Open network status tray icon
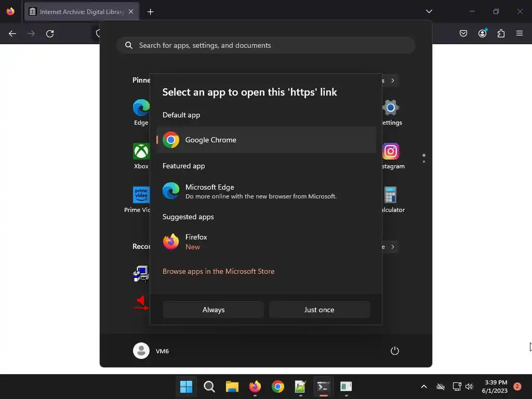The width and height of the screenshot is (532, 399). coord(457,387)
